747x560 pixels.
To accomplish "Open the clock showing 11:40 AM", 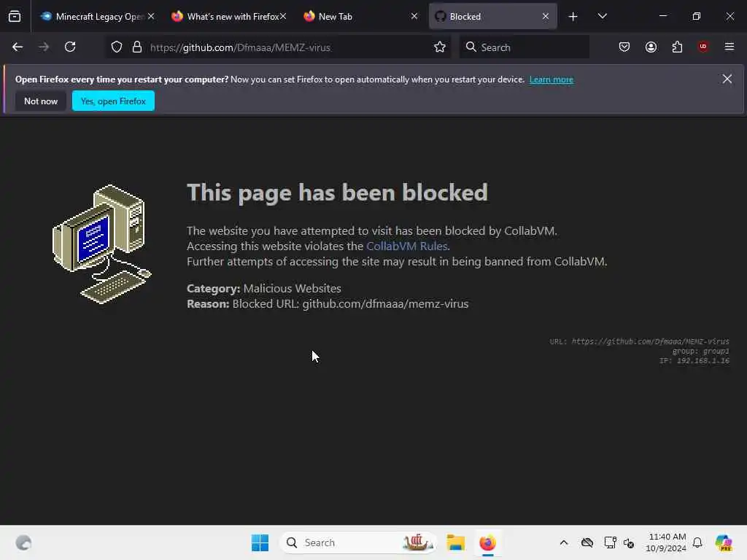I will [x=666, y=542].
